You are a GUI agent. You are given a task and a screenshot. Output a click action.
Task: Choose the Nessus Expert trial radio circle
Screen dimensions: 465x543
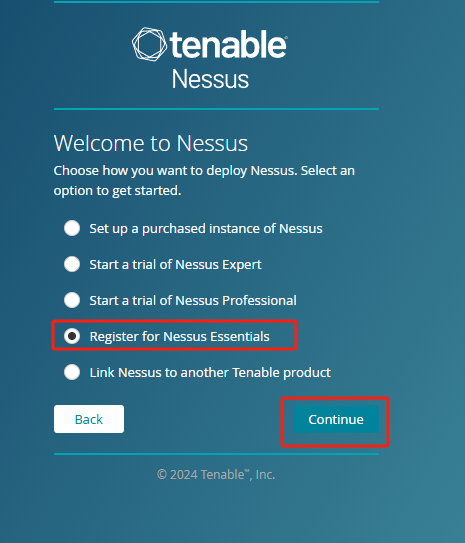click(72, 264)
